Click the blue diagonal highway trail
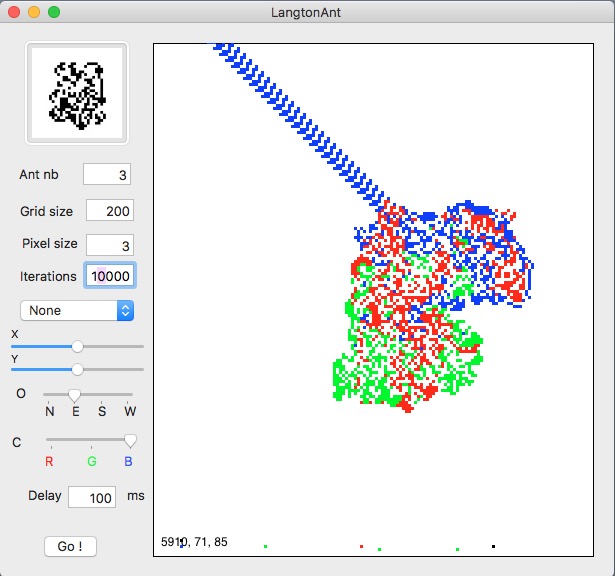The image size is (615, 576). click(298, 124)
